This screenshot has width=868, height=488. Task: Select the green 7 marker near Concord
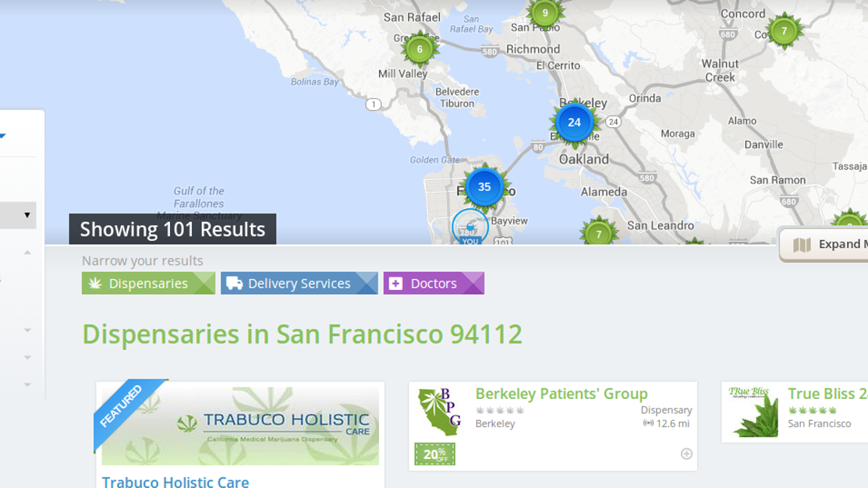click(x=783, y=31)
